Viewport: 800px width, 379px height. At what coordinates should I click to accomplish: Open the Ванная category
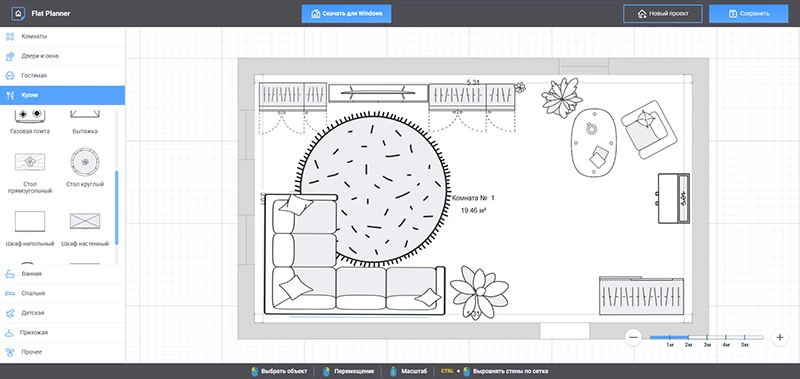pos(62,274)
